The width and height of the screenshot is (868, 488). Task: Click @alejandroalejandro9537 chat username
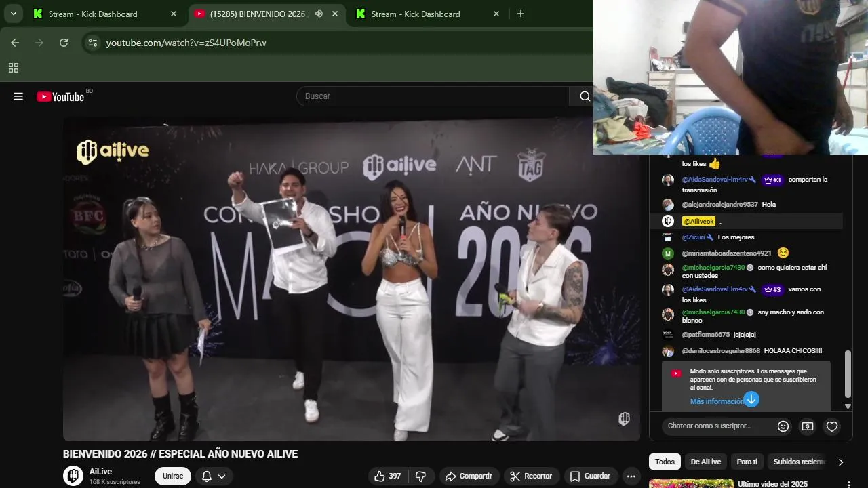[719, 204]
